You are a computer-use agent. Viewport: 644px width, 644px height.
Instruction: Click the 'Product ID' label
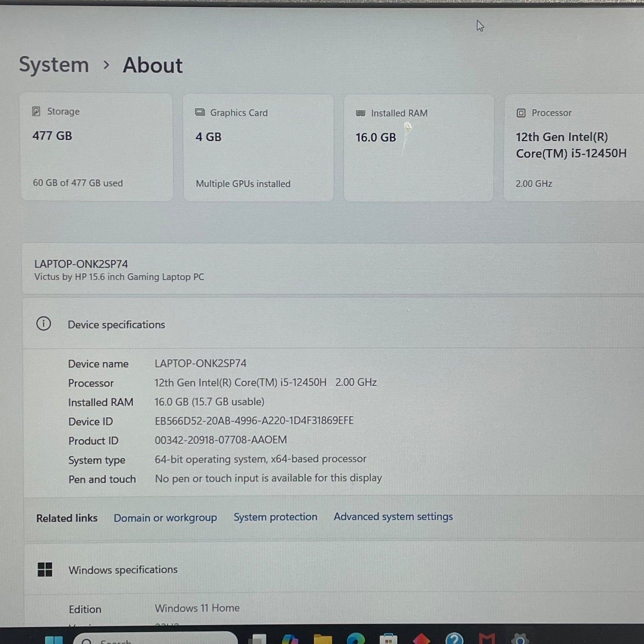point(93,440)
